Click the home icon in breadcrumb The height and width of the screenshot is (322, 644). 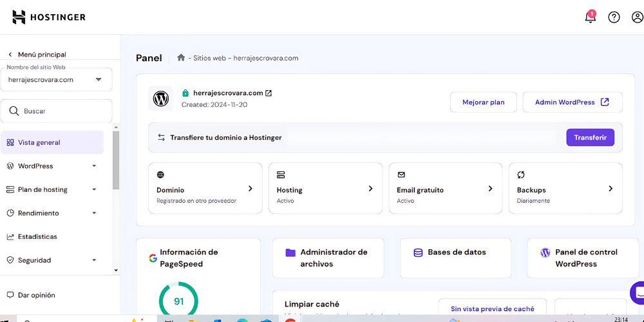click(182, 58)
